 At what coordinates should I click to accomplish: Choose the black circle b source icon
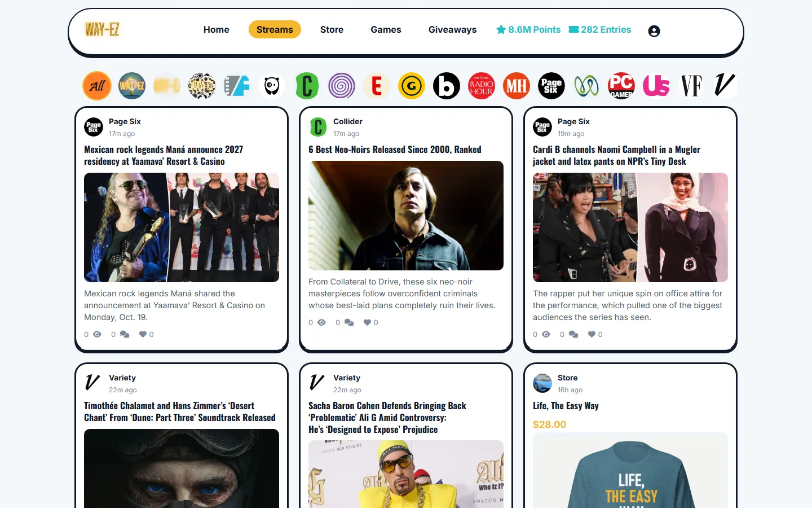click(x=447, y=86)
